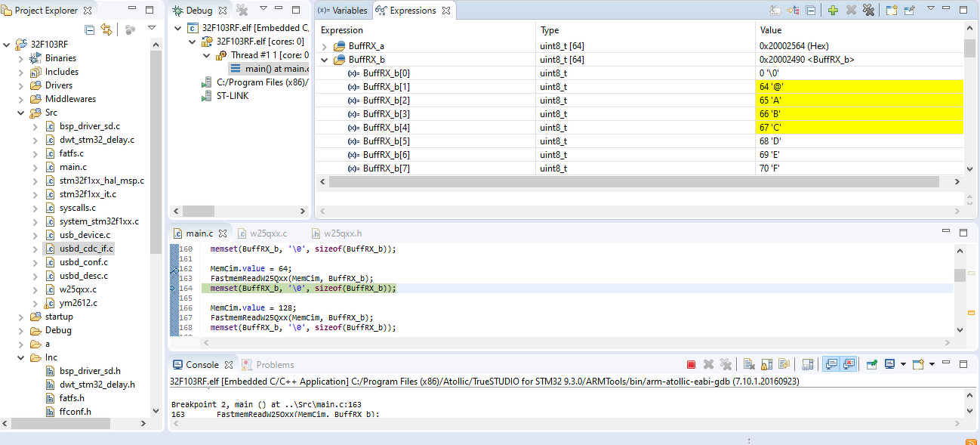
Task: Remove all terminated launches in Console toolbar
Action: 726,364
